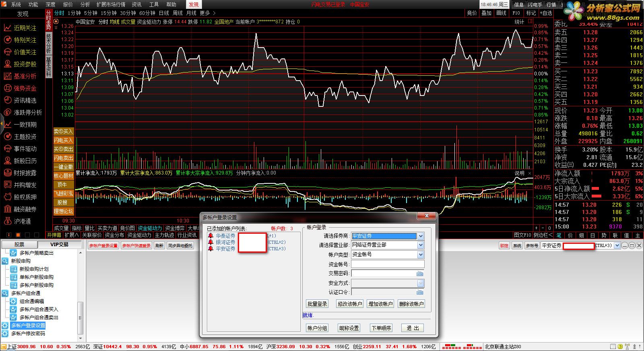
Task: Toggle 叠加 overlay on chart
Action: (486, 13)
